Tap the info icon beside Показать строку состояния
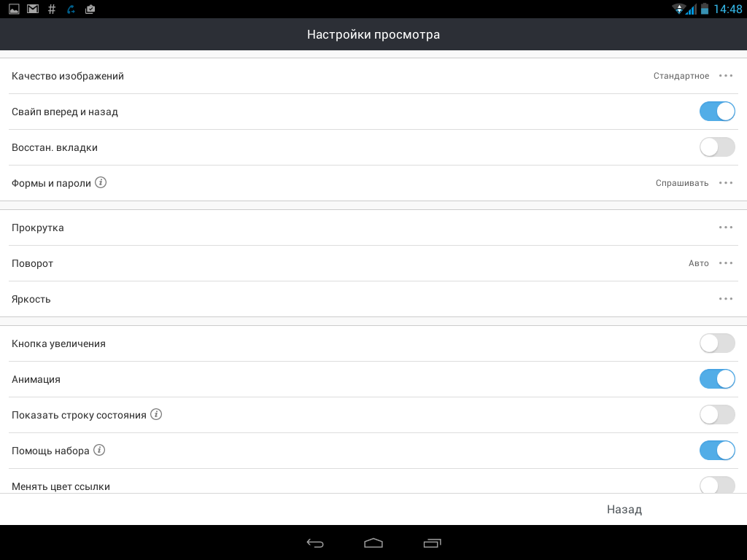Viewport: 747px width, 560px height. pos(156,414)
